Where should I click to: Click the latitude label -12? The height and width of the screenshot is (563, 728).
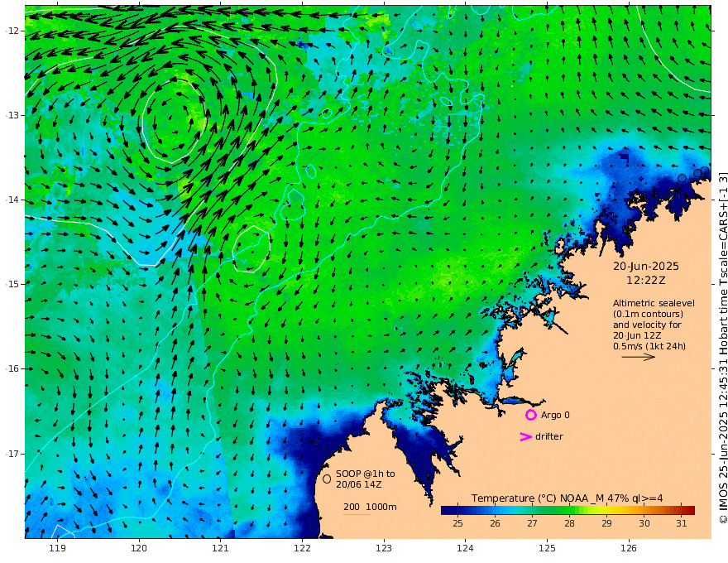pyautogui.click(x=12, y=31)
